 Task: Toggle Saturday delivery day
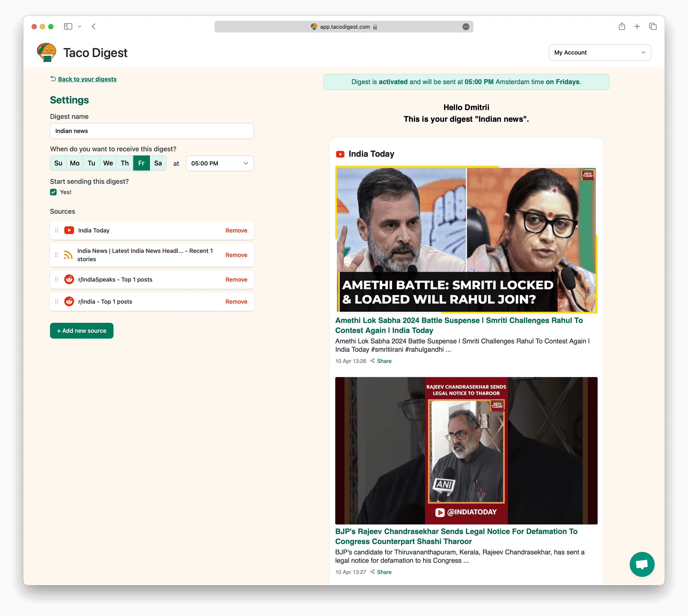(158, 164)
